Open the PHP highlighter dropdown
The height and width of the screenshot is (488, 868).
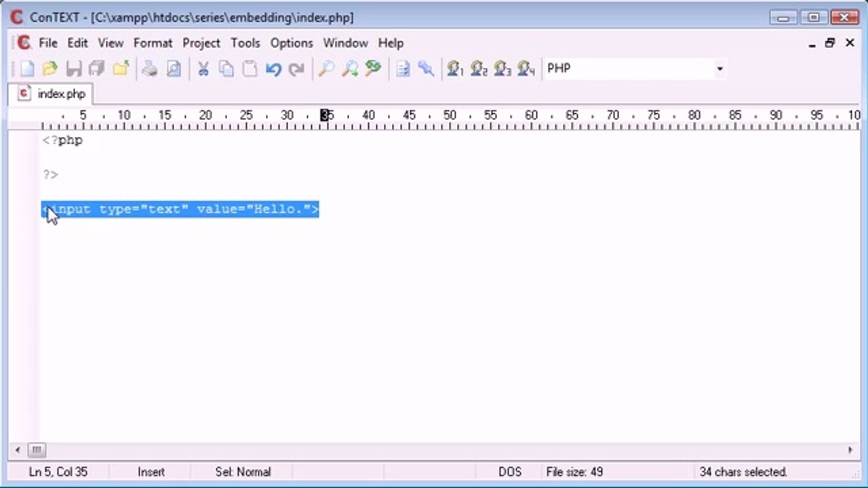[x=719, y=68]
